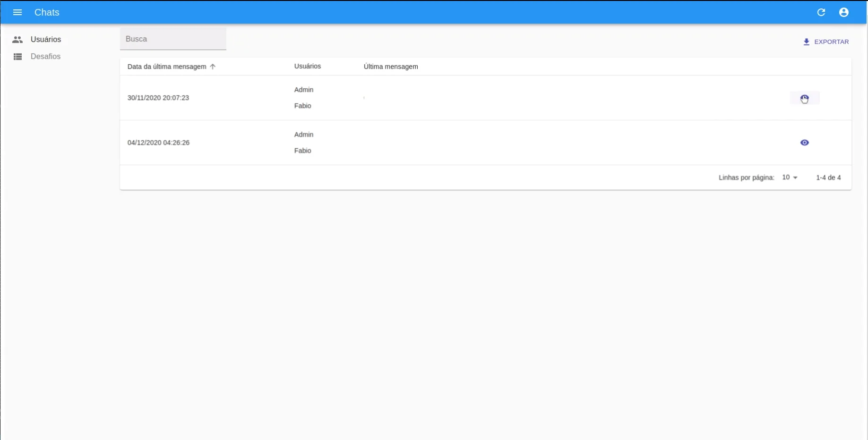Click the Usuários column header
Screen dimensions: 868x440
(x=308, y=66)
